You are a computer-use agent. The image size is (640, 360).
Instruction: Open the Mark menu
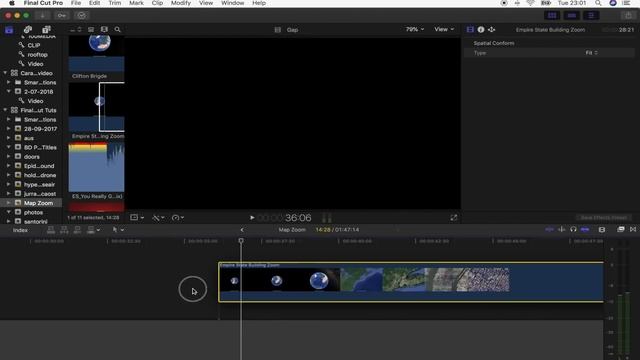click(x=136, y=3)
